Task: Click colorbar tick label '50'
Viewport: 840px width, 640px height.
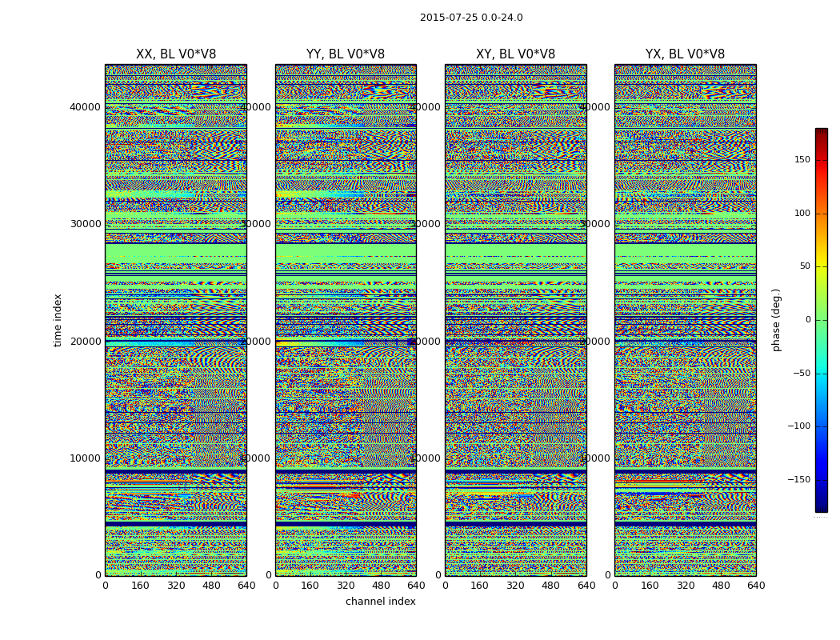Action: click(805, 266)
